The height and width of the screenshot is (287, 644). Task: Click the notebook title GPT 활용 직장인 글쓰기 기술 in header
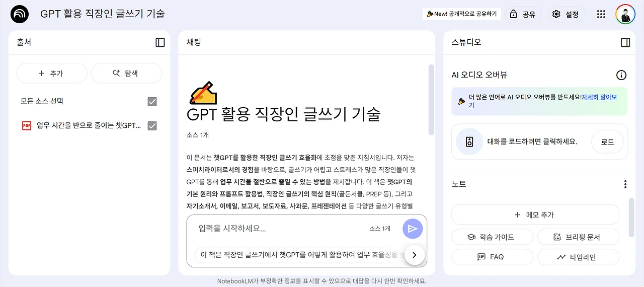click(x=103, y=14)
